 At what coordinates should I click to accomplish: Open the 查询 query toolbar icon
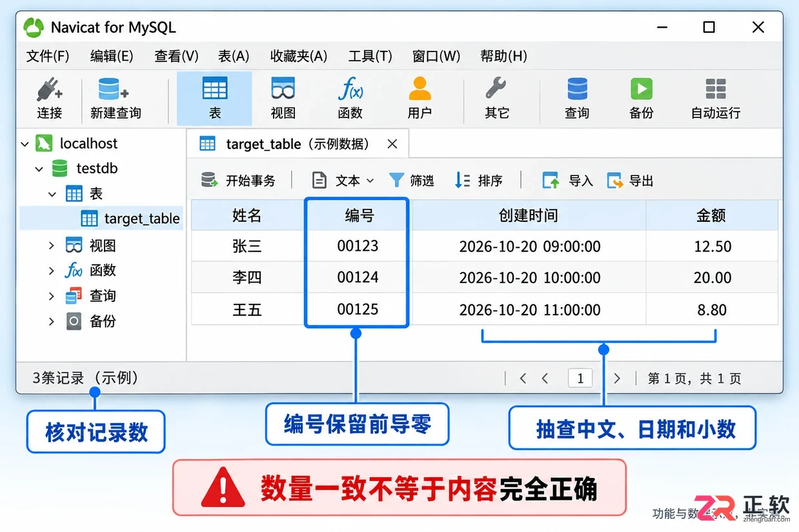(x=577, y=99)
